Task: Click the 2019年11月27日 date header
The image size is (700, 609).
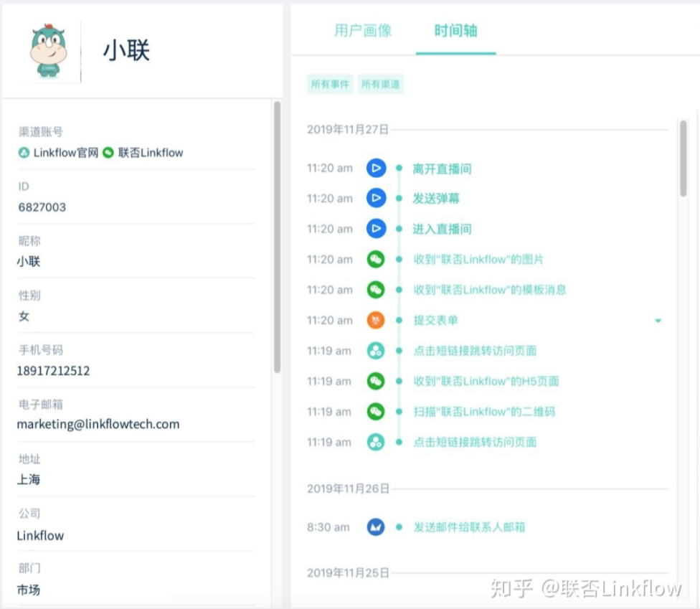Action: pyautogui.click(x=348, y=130)
